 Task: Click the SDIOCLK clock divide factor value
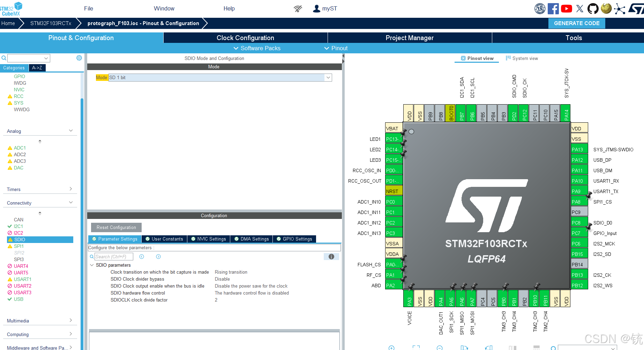click(x=216, y=300)
